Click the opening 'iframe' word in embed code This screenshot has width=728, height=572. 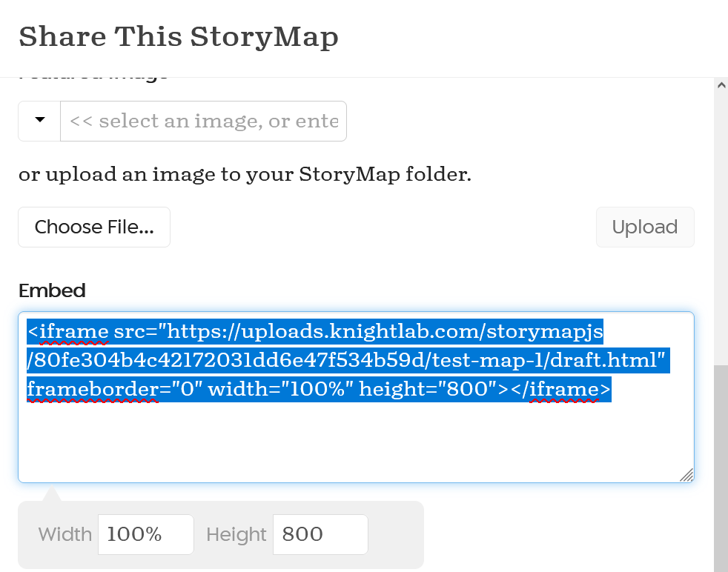pyautogui.click(x=74, y=331)
